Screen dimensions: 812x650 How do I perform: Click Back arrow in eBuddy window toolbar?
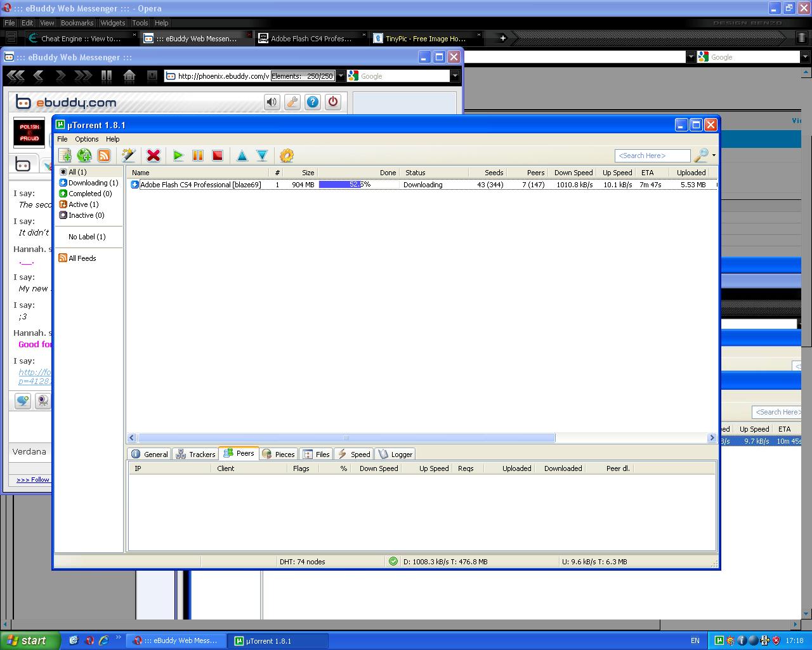coord(39,76)
